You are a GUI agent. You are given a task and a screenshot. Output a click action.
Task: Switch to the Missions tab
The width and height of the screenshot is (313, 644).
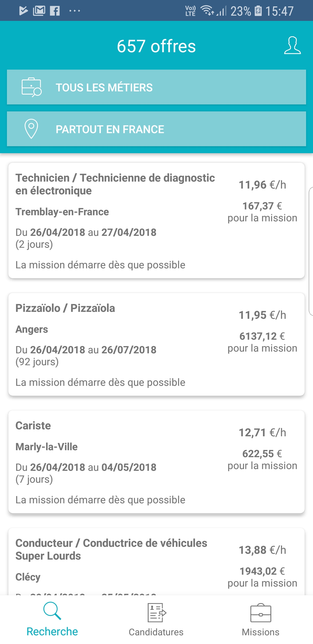(261, 632)
